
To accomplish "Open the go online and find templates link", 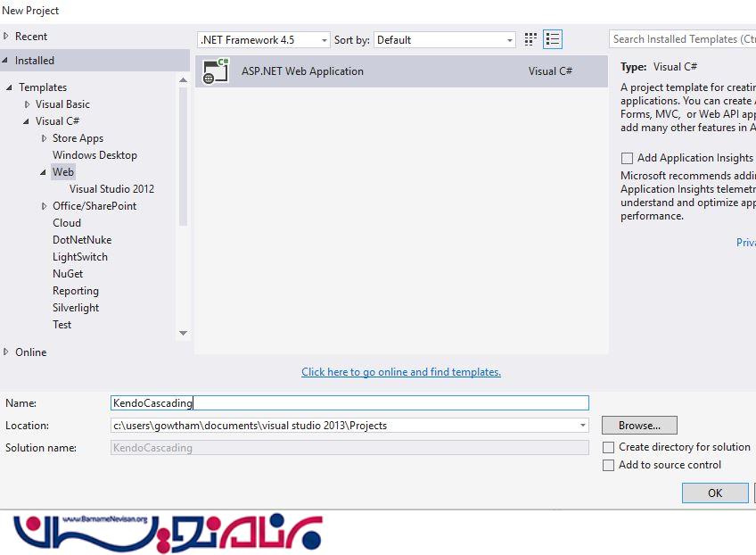I will tap(401, 372).
